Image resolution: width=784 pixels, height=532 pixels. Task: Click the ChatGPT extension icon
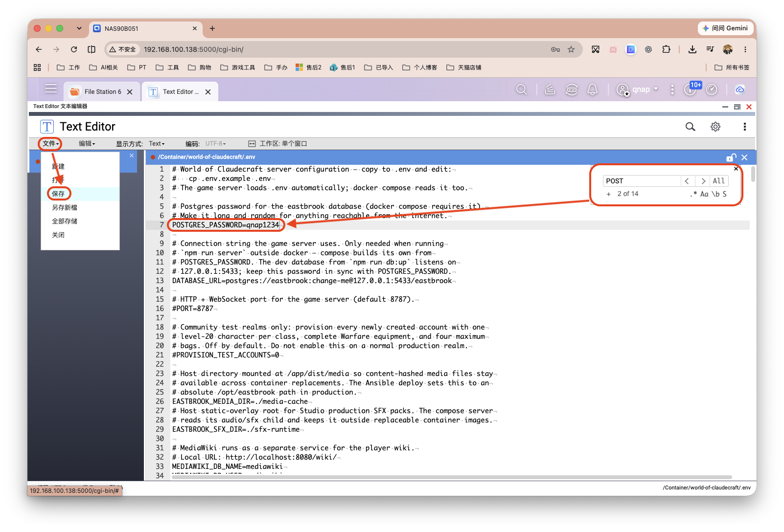coord(648,49)
